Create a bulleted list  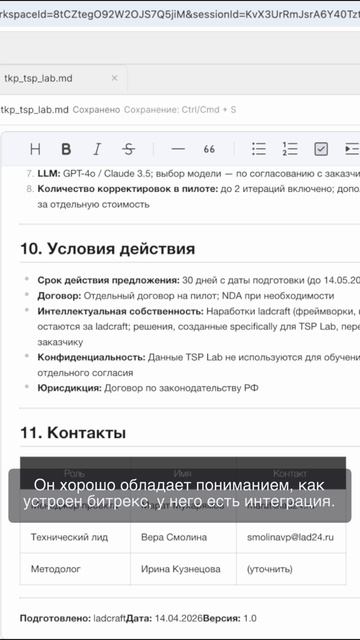(259, 149)
